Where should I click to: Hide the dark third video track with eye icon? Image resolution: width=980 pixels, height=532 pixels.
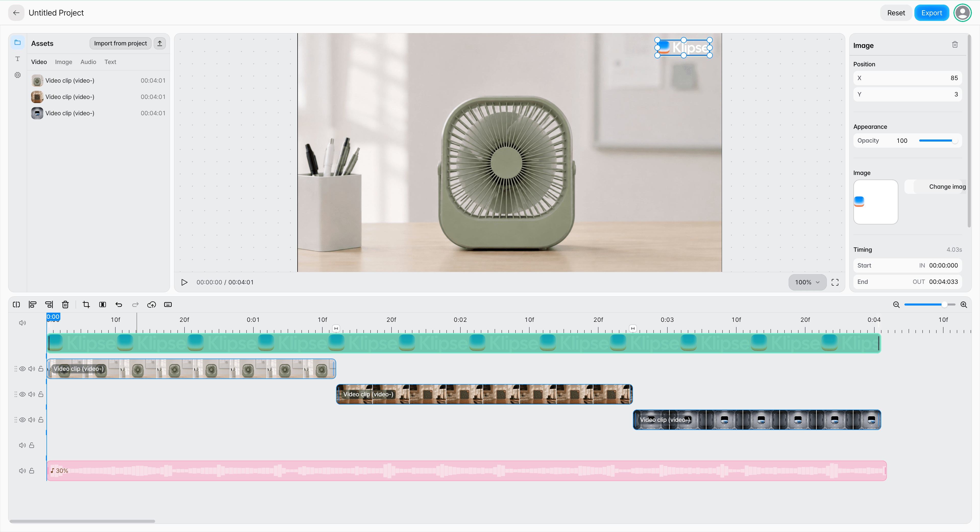tap(23, 420)
